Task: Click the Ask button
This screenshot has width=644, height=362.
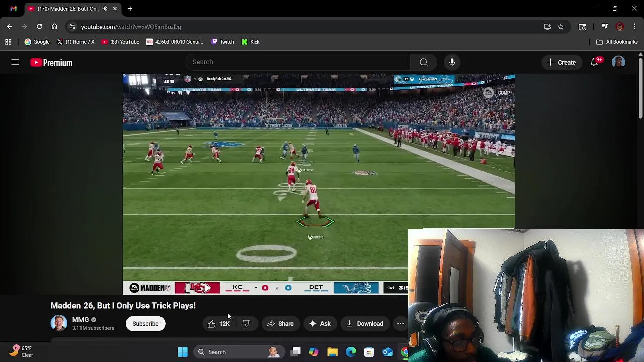Action: [x=319, y=324]
